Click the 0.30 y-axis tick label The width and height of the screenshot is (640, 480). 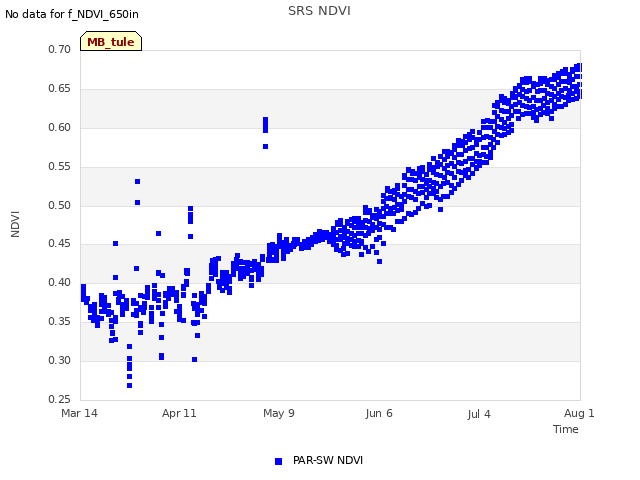coord(60,360)
